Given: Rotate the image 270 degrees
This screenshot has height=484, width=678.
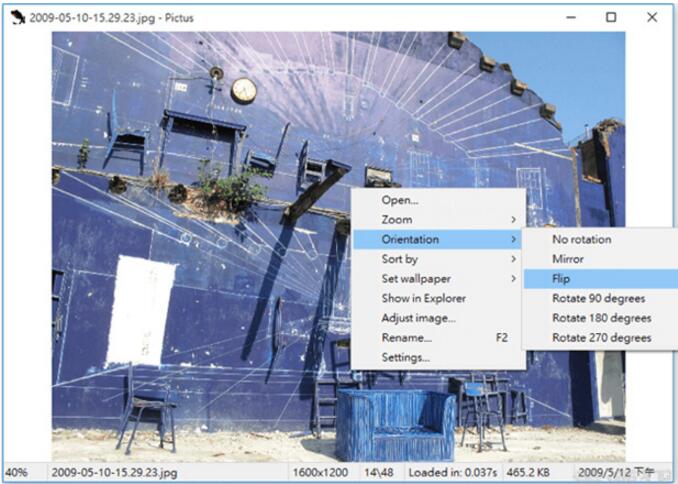Looking at the screenshot, I should pos(601,338).
